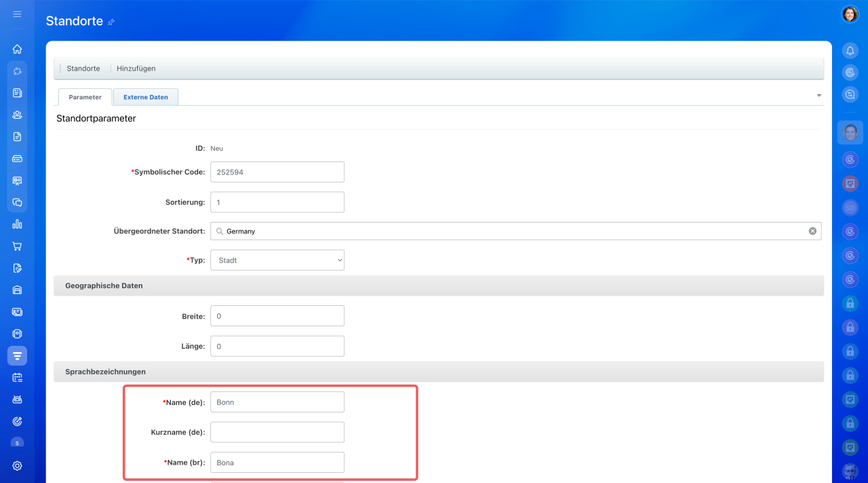Open the document-with-pen sign icon
The height and width of the screenshot is (483, 868).
click(18, 268)
